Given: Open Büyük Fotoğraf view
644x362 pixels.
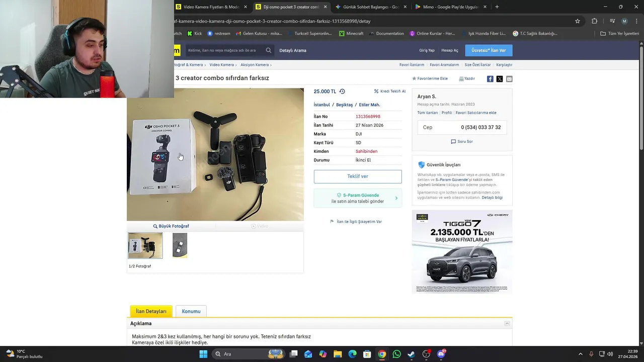Looking at the screenshot, I should point(171,226).
